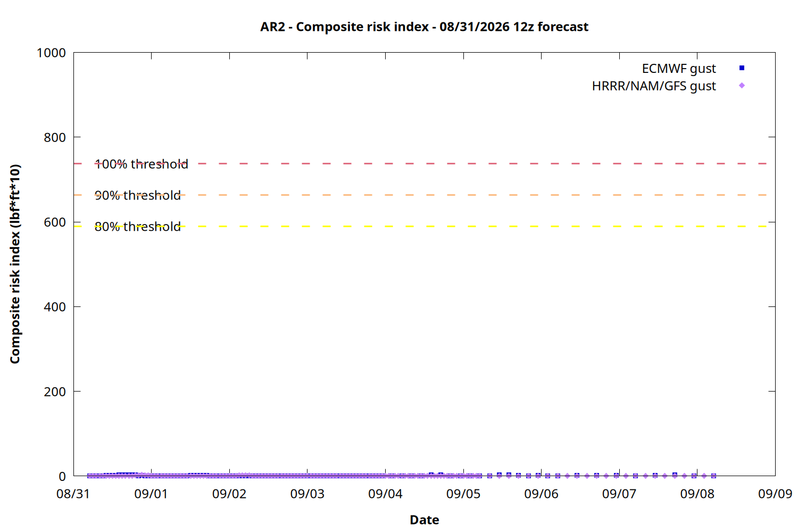The image size is (798, 532).
Task: Click the 1000 y-axis value
Action: tap(51, 53)
